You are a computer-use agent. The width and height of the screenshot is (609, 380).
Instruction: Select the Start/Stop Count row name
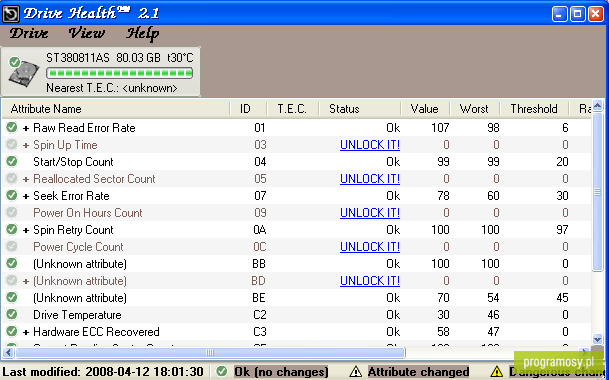tap(73, 162)
